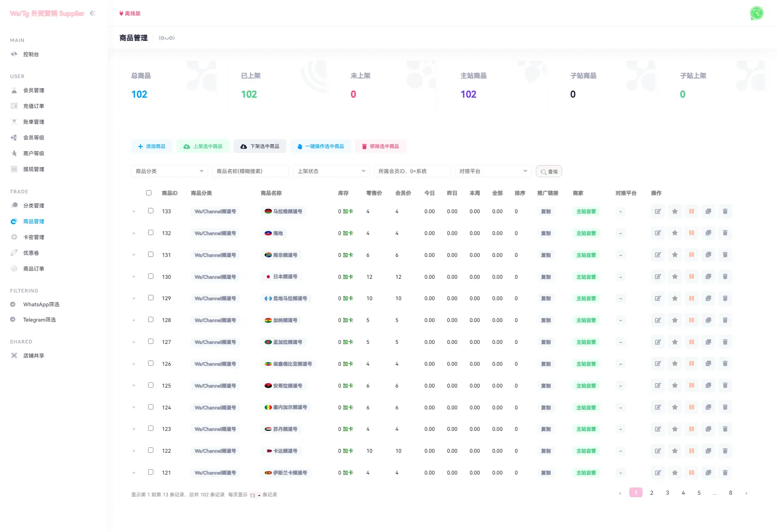Click the trash icon for product 125
Viewport: 777px width, 532px height.
point(725,386)
